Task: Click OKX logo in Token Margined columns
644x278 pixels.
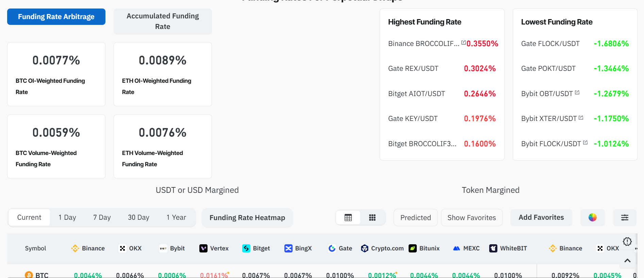Action: point(600,248)
